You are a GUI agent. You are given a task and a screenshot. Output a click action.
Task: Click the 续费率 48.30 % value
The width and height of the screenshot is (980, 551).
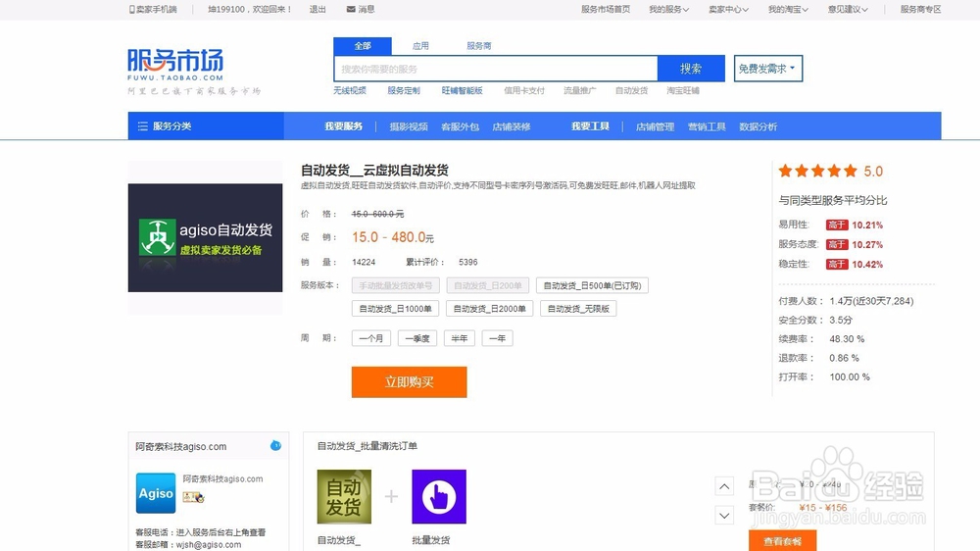[x=847, y=339]
